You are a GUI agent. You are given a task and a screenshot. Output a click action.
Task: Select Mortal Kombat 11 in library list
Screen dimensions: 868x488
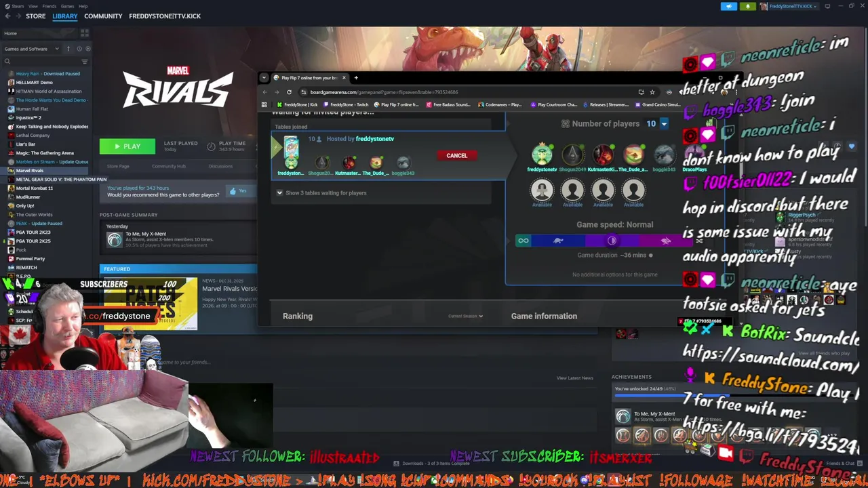[x=34, y=188]
